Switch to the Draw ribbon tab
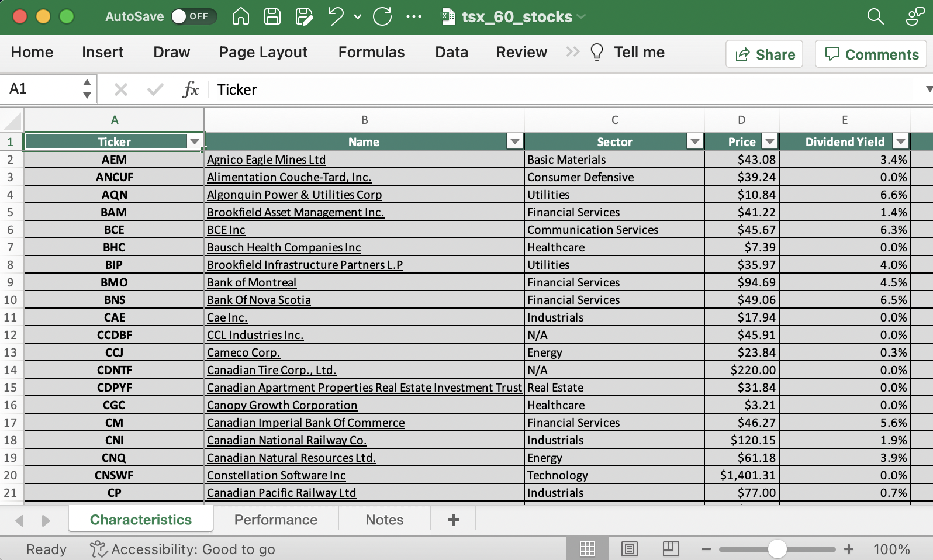Image resolution: width=933 pixels, height=560 pixels. (x=171, y=52)
